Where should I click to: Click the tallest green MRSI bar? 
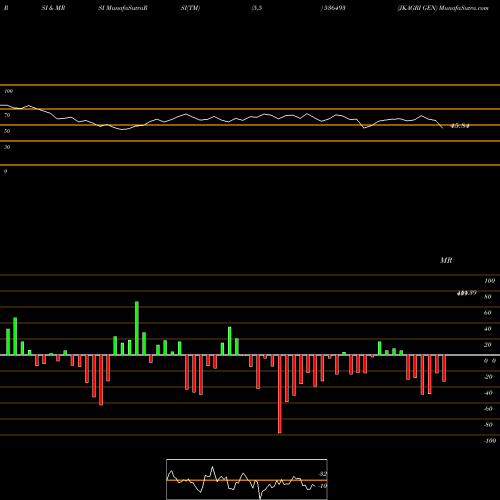click(137, 328)
